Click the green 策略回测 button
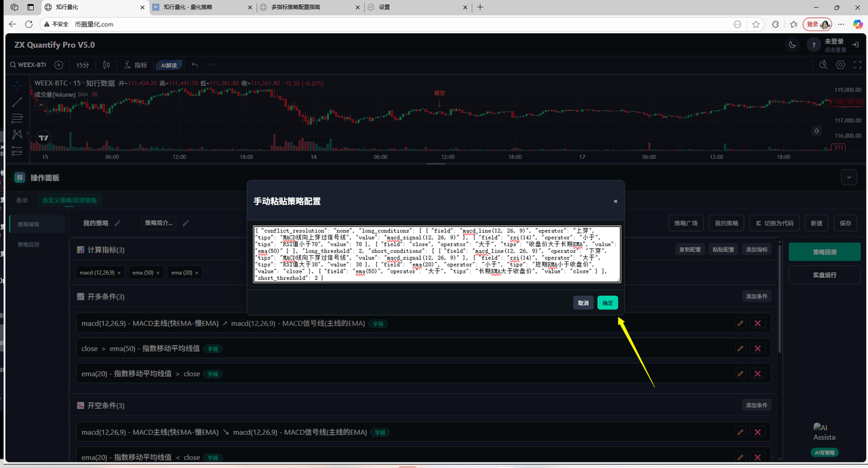This screenshot has width=868, height=468. coord(825,252)
